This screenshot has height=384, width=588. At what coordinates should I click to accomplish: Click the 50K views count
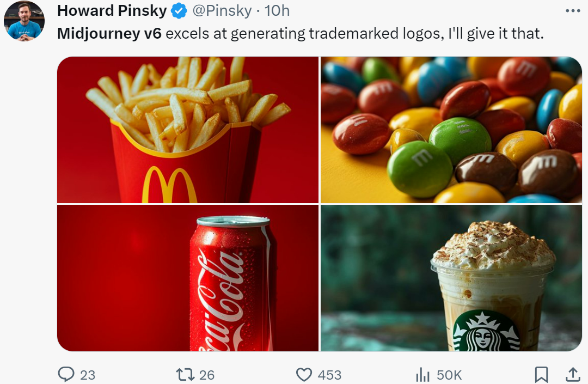click(449, 375)
